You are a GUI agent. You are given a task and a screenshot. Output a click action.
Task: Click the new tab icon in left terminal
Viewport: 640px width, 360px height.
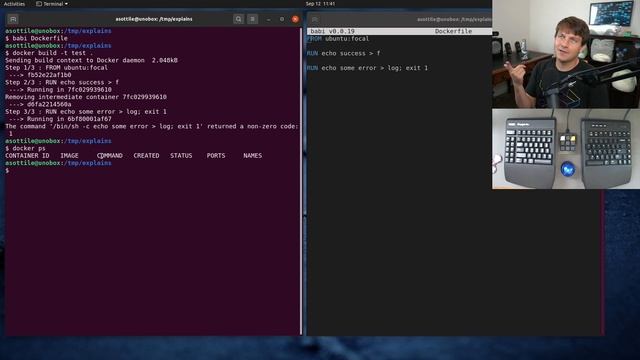point(13,19)
